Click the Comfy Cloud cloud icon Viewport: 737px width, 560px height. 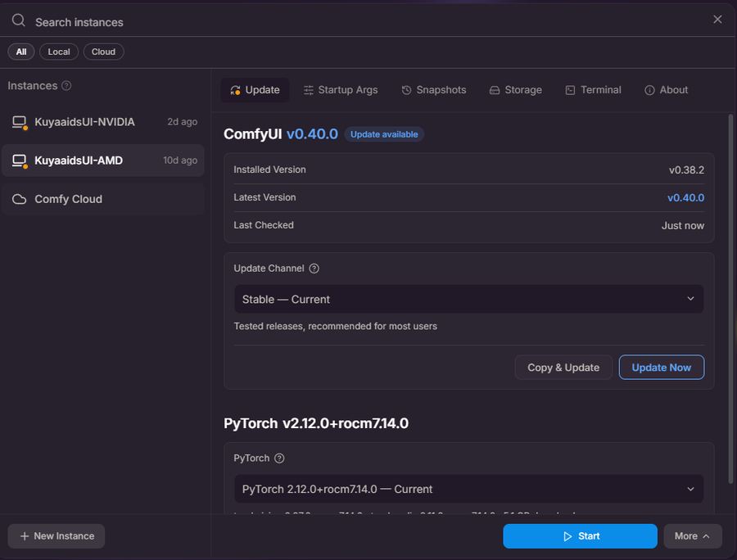(x=20, y=199)
